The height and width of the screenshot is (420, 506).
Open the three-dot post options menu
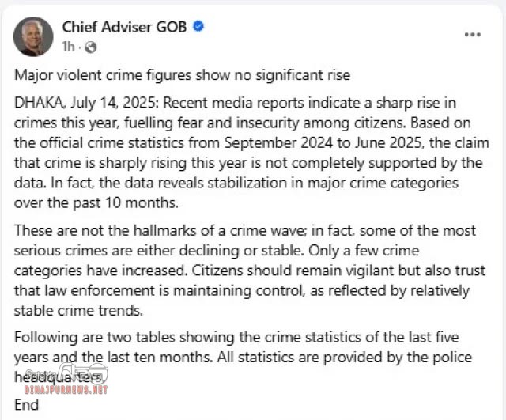(473, 35)
